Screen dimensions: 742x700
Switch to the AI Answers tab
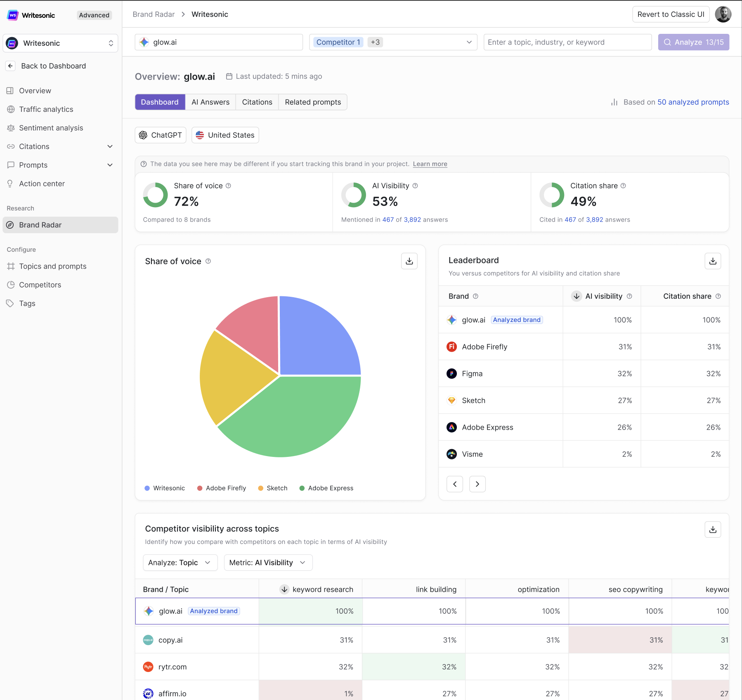(210, 102)
